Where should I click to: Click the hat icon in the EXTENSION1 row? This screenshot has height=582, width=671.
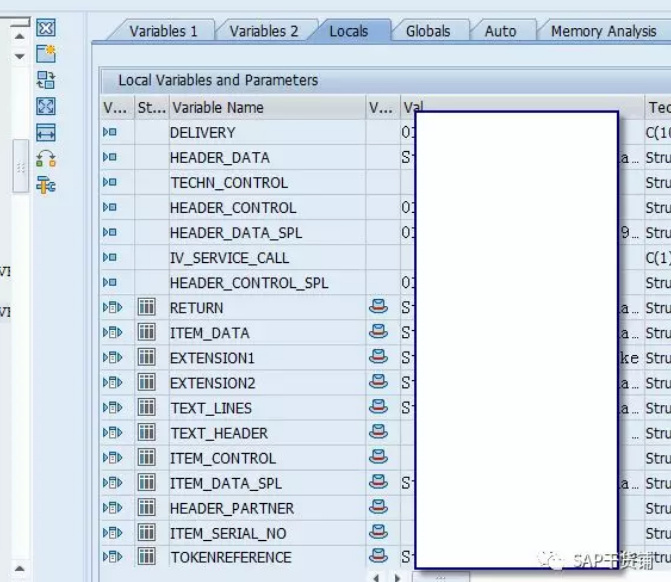coord(378,356)
